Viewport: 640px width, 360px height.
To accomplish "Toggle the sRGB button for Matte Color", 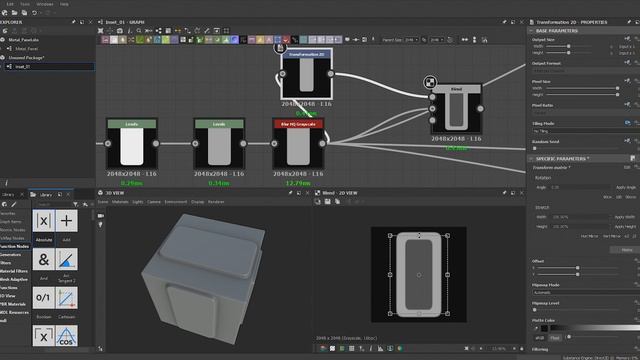I will tap(540, 338).
